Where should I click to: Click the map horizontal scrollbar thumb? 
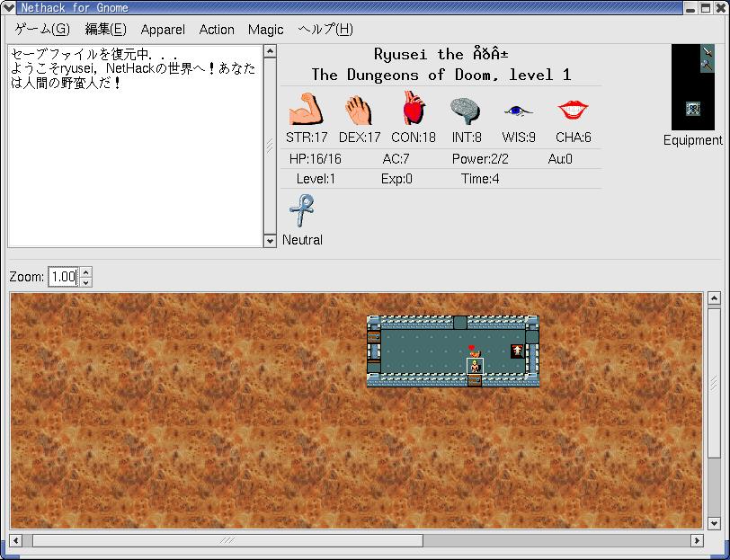pyautogui.click(x=227, y=540)
